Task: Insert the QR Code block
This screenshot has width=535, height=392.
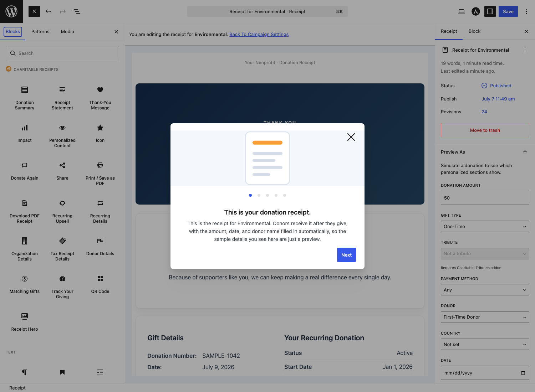Action: tap(100, 285)
